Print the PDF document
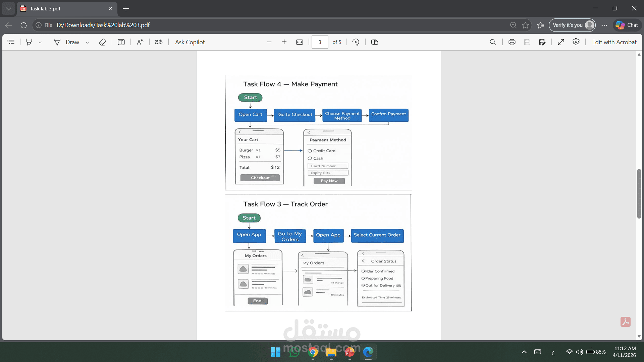 [x=512, y=42]
